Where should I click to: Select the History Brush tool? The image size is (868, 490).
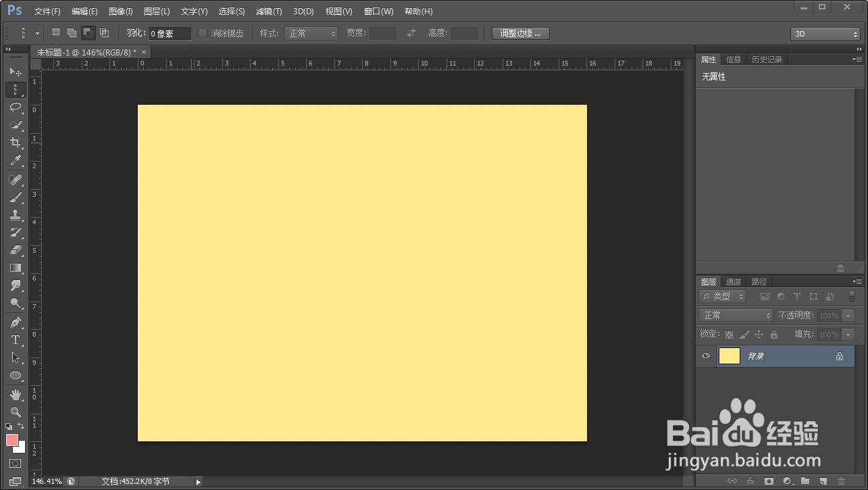click(x=16, y=232)
